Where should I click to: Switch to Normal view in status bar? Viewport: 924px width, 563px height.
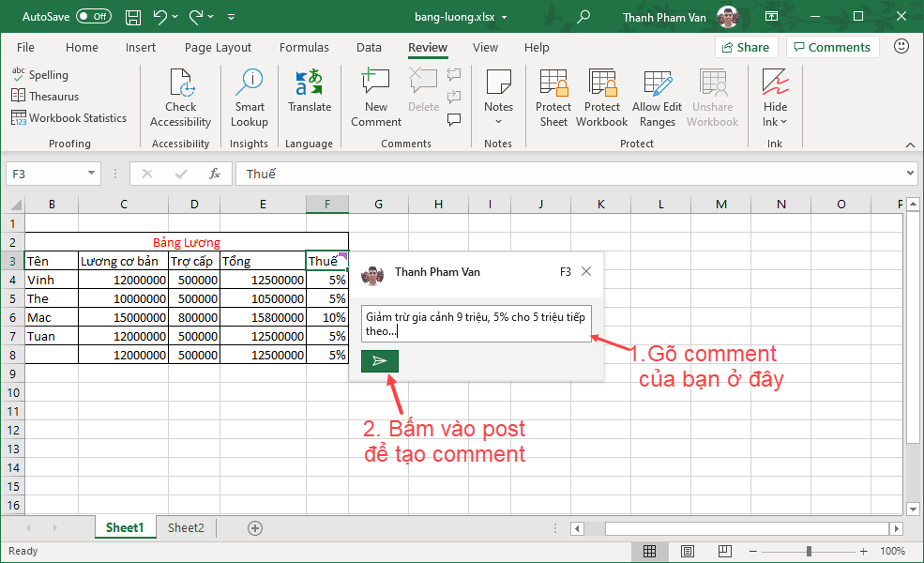pos(649,551)
